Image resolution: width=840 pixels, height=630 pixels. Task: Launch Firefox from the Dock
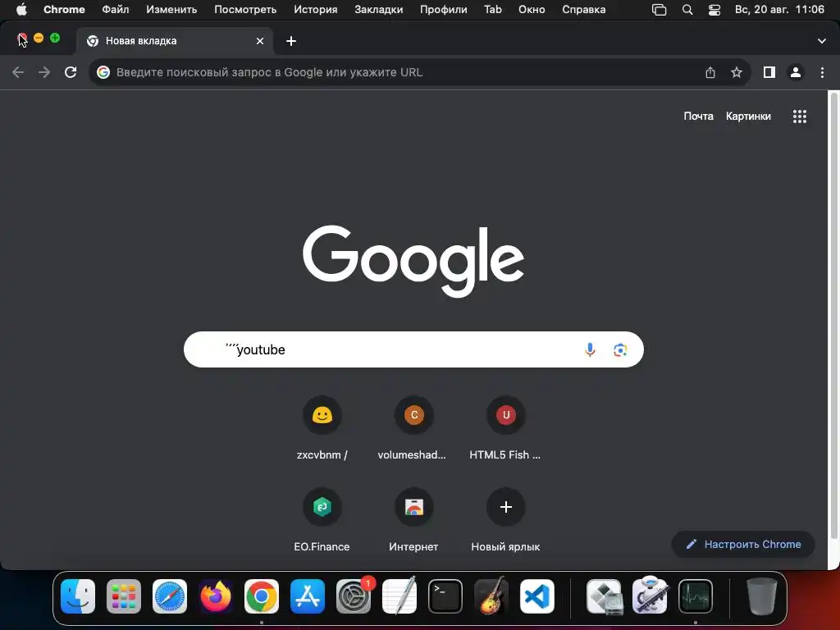click(x=216, y=596)
